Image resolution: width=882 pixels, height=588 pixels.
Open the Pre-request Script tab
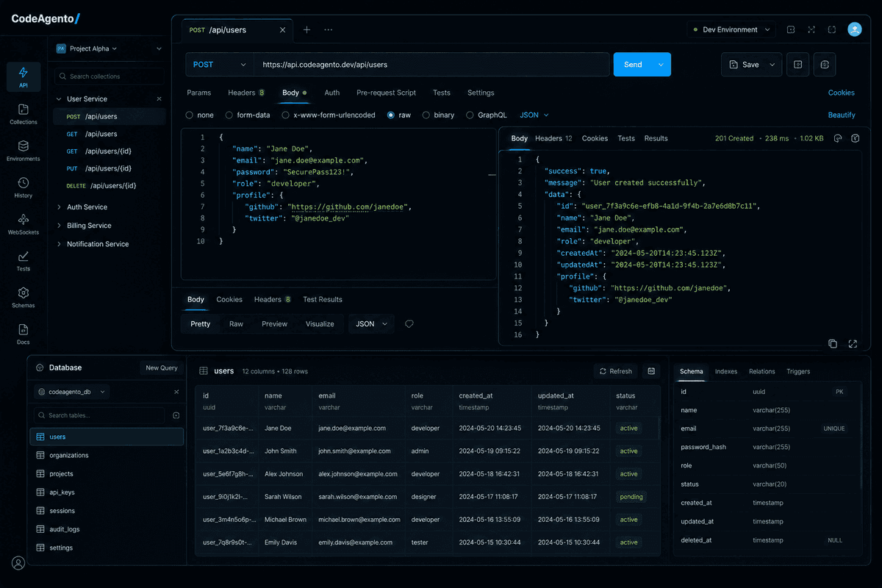pos(386,93)
